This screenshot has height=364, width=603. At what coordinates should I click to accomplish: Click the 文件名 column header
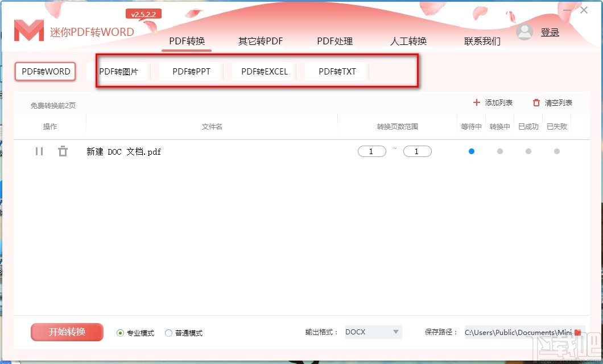point(212,126)
